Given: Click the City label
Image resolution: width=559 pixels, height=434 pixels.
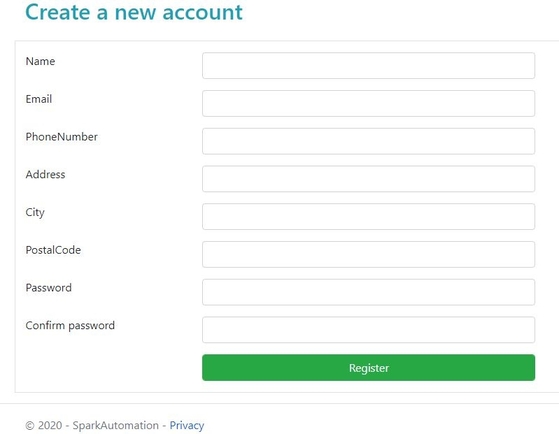Looking at the screenshot, I should point(35,213).
